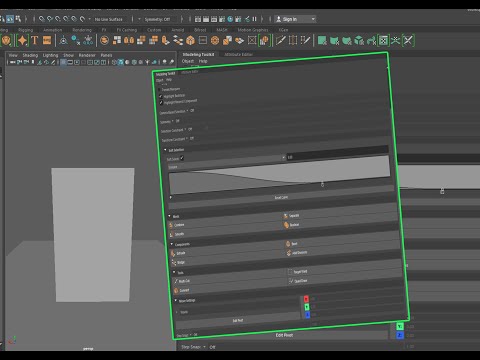
Task: Click the Extrude icon in tilted toolkit panel
Action: 173,254
